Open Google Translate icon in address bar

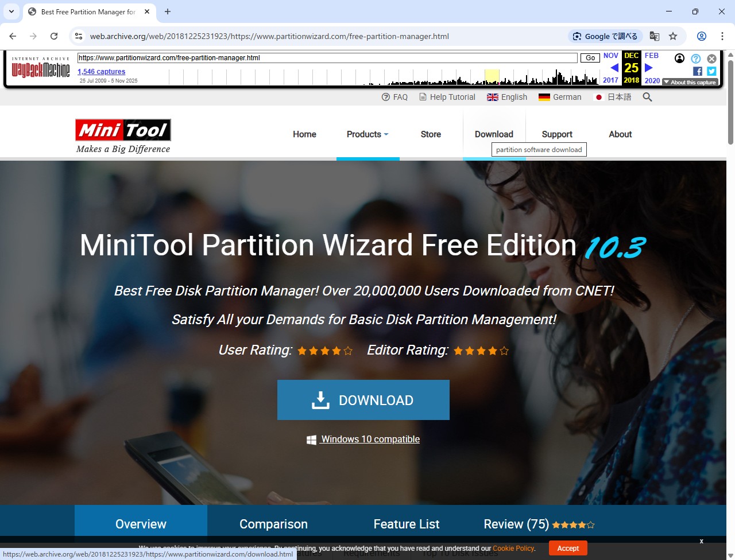654,36
